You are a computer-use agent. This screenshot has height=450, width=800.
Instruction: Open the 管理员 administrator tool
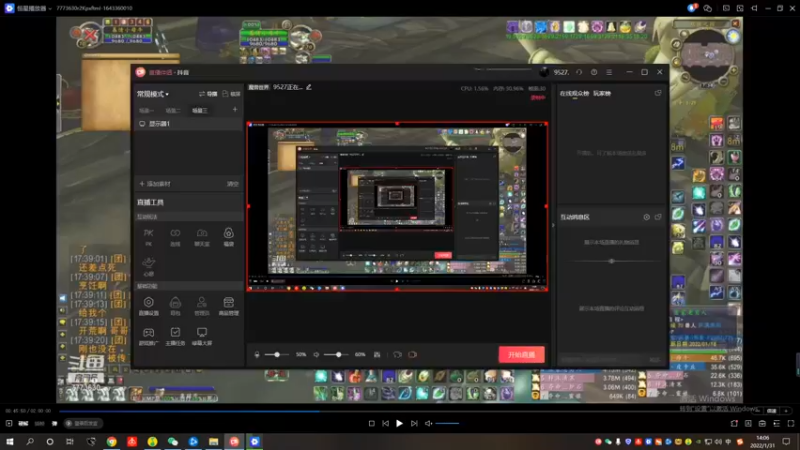click(202, 306)
